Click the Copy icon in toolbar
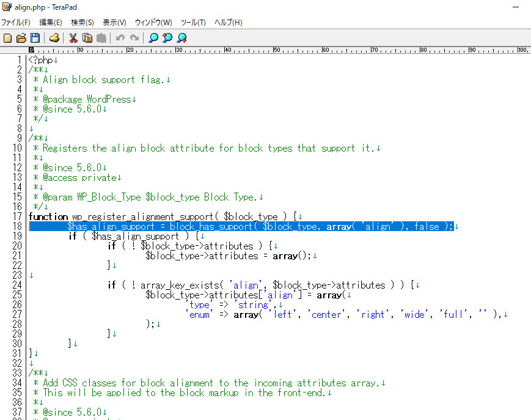Screen dimensions: 531x420 87,38
